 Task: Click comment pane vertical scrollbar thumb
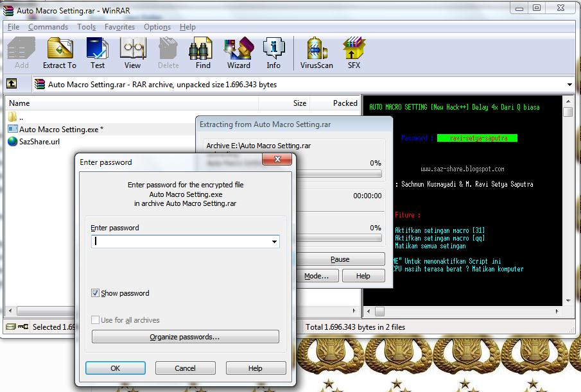[568, 112]
